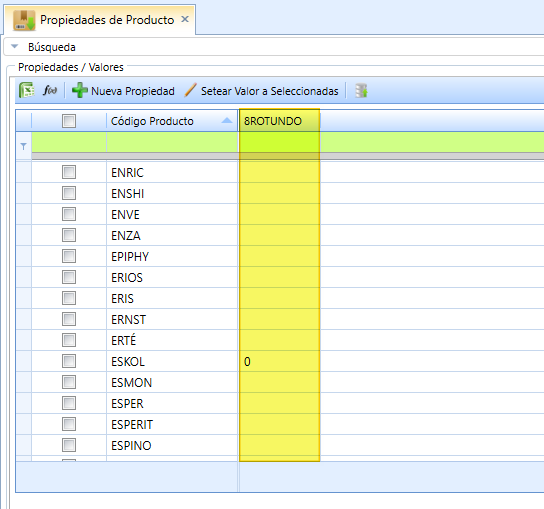Click the 8ROTUNDO cell for ESKOL

[x=279, y=361]
